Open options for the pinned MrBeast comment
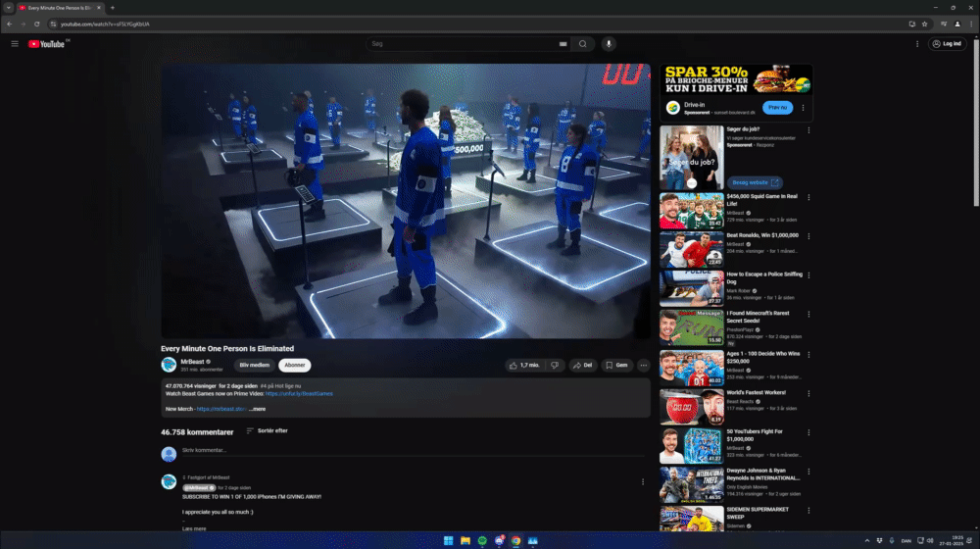Viewport: 980px width, 549px height. click(x=643, y=482)
